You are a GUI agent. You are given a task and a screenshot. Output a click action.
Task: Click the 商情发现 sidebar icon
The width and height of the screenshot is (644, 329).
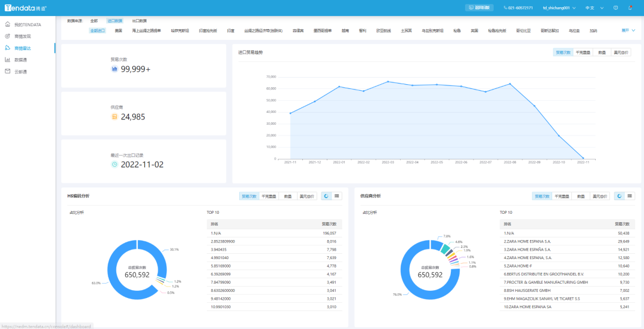(7, 36)
